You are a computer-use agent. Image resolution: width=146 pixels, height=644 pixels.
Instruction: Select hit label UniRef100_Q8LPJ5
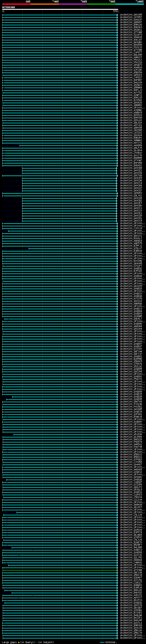point(131,148)
